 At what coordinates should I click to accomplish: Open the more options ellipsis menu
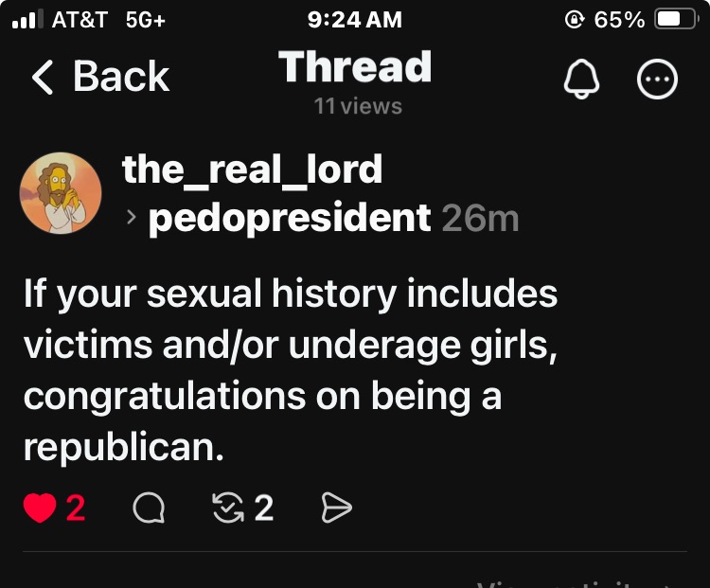658,81
